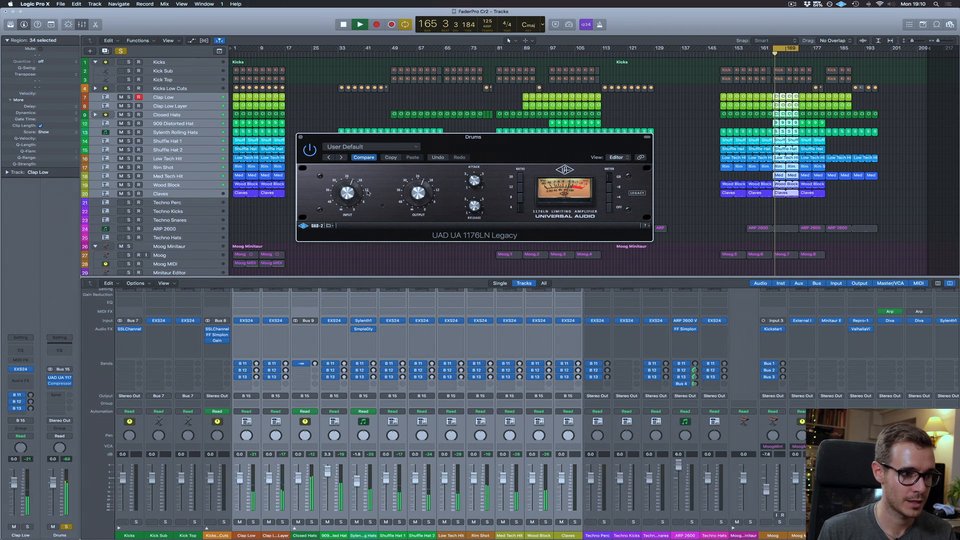960x540 pixels.
Task: Click the Audio filter button in mixer
Action: (760, 283)
